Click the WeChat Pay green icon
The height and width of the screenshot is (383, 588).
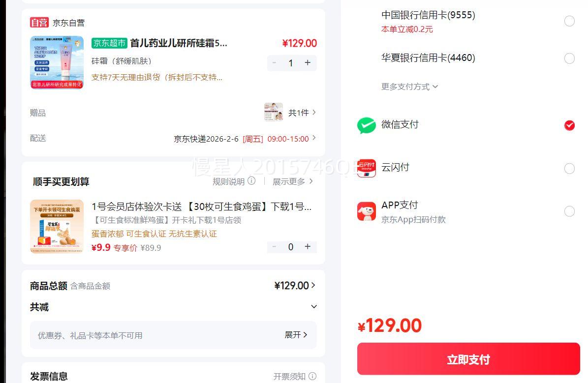pyautogui.click(x=366, y=125)
